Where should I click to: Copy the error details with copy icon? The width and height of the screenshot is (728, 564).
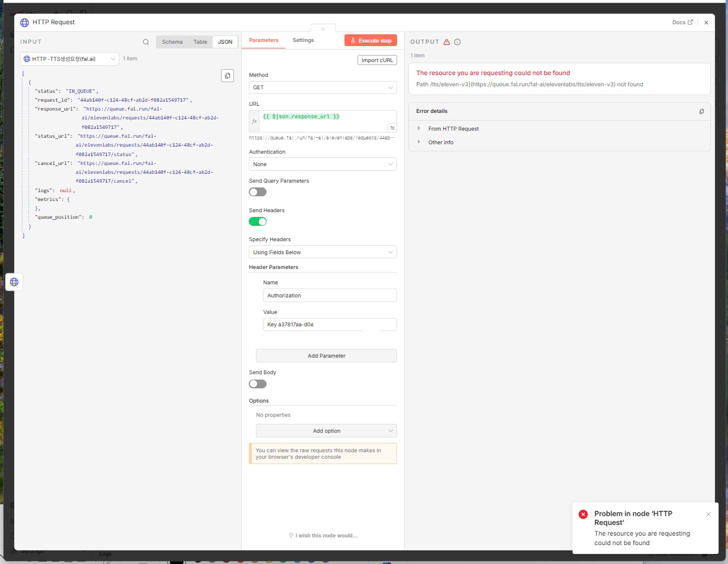pyautogui.click(x=701, y=111)
